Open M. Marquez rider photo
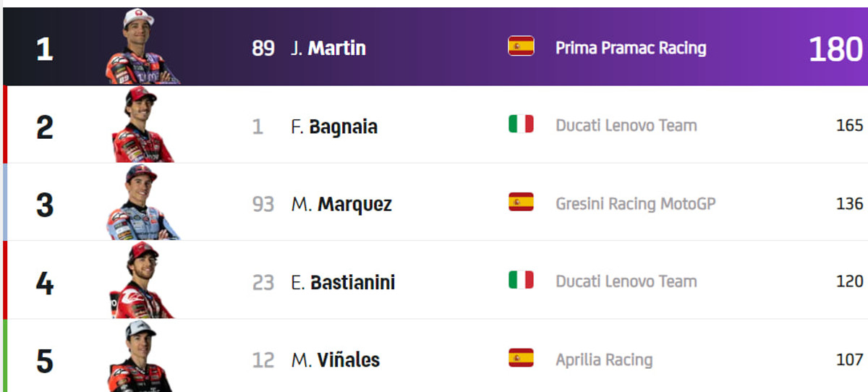 point(142,203)
